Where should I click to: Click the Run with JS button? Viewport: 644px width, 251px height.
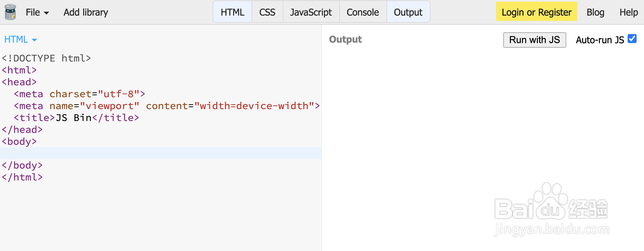point(534,40)
